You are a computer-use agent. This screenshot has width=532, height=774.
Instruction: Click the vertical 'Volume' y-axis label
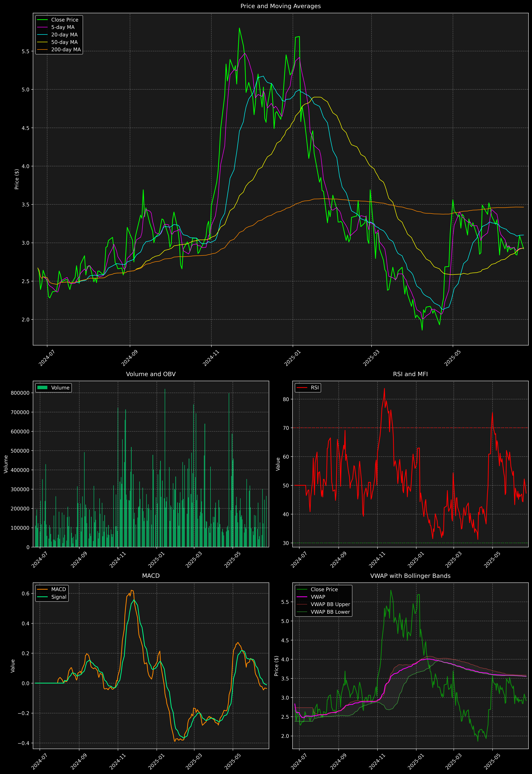6,464
